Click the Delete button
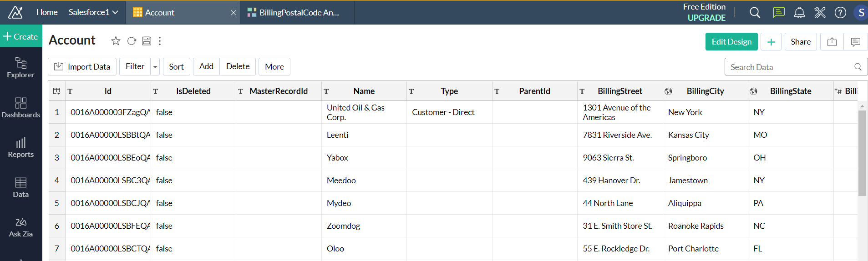 pos(238,67)
